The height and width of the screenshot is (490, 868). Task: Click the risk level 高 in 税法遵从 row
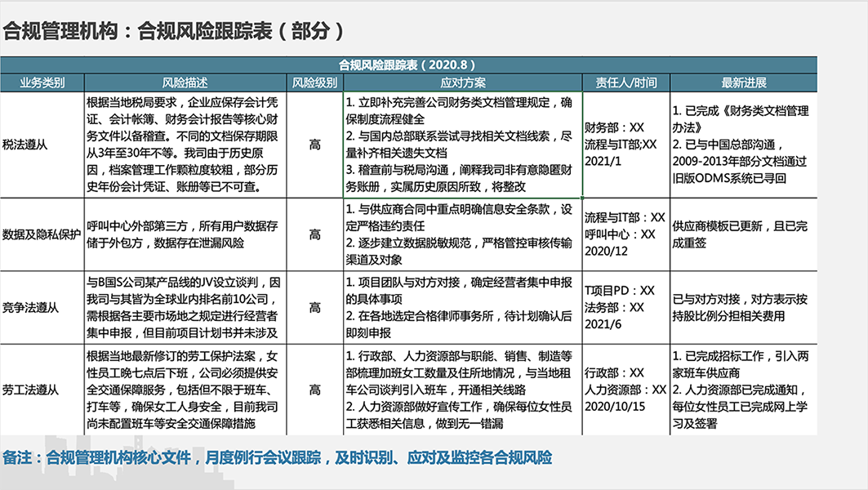314,145
